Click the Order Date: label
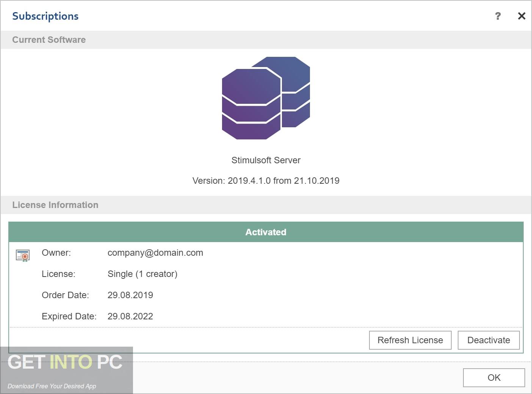Image resolution: width=532 pixels, height=394 pixels. coord(65,295)
